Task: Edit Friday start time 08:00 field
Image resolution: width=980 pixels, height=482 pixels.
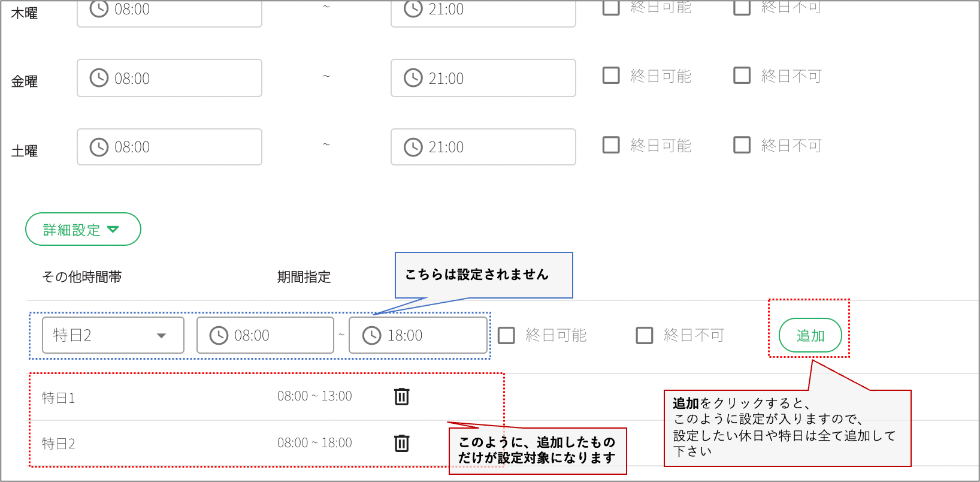Action: pos(169,78)
